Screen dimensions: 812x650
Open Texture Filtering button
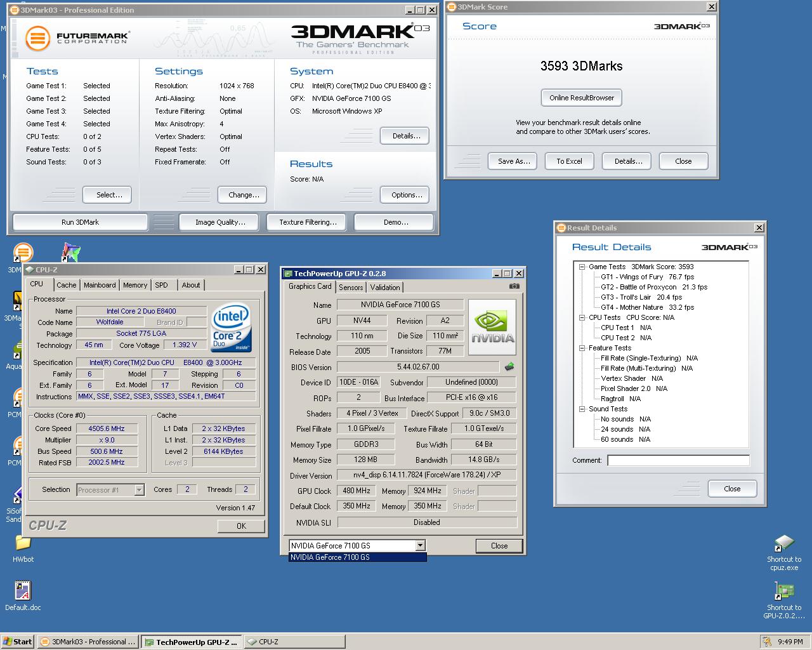[308, 222]
